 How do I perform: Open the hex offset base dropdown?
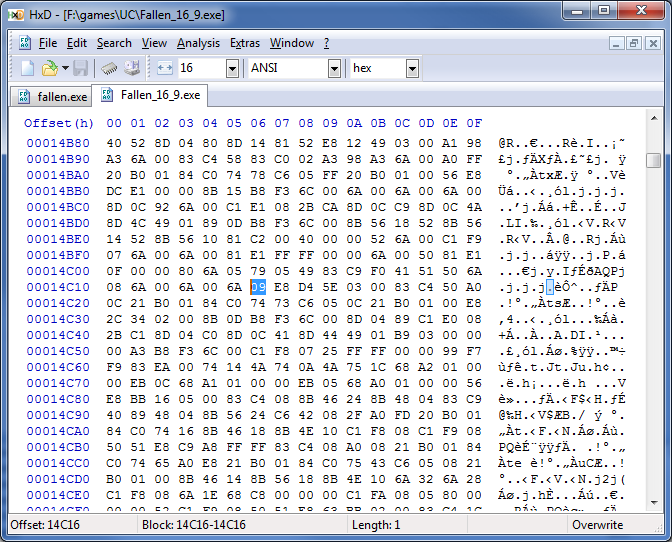pos(412,69)
